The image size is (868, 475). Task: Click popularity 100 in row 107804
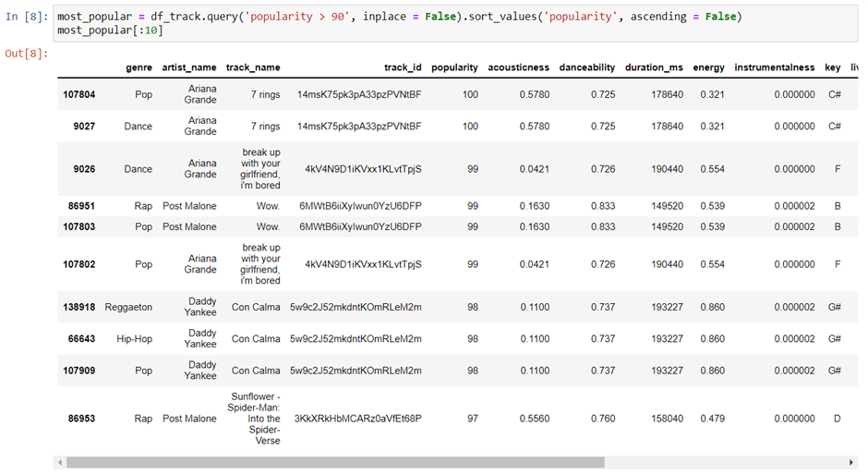tap(470, 94)
